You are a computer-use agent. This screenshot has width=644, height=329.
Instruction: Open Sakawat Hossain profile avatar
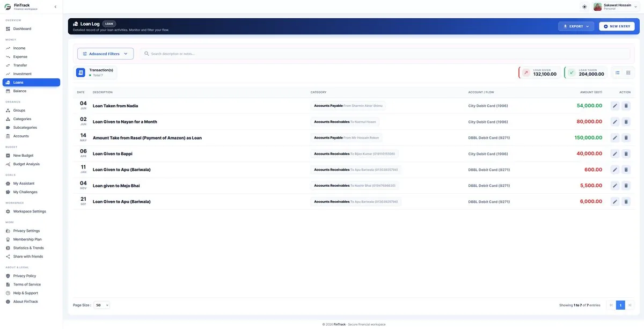coord(597,7)
